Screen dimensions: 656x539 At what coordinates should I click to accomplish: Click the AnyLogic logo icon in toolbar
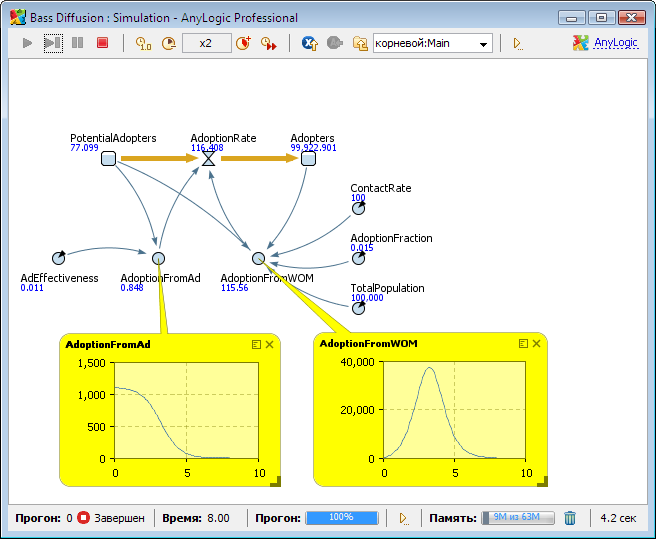[581, 43]
